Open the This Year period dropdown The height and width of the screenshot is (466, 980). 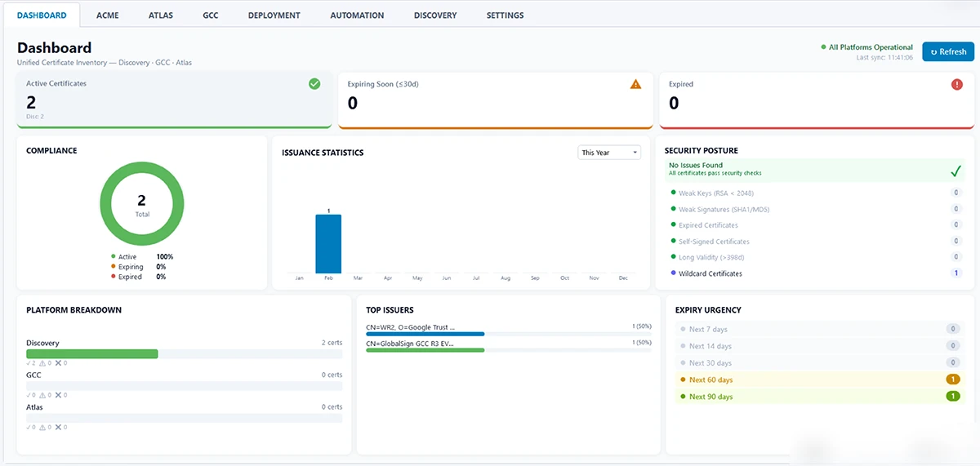point(609,153)
